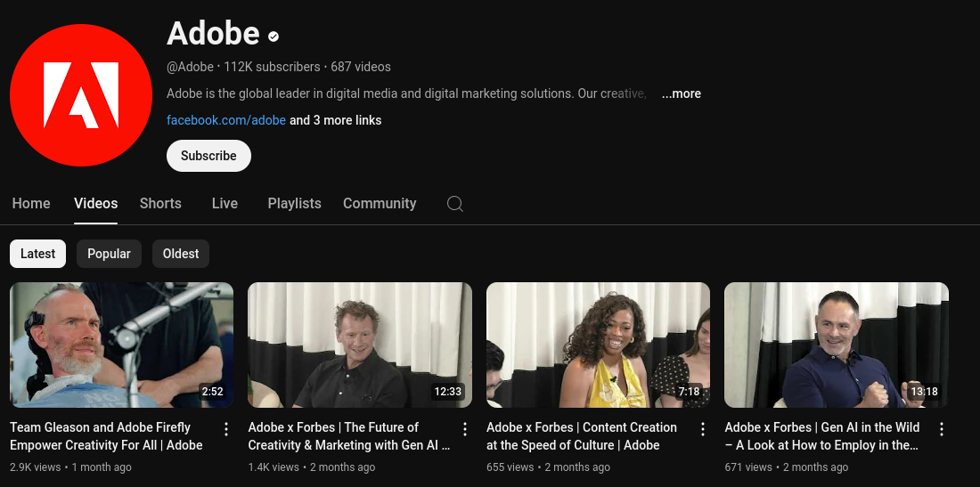
Task: Click '2.9K views • 1 month ago' text
Action: click(x=70, y=467)
